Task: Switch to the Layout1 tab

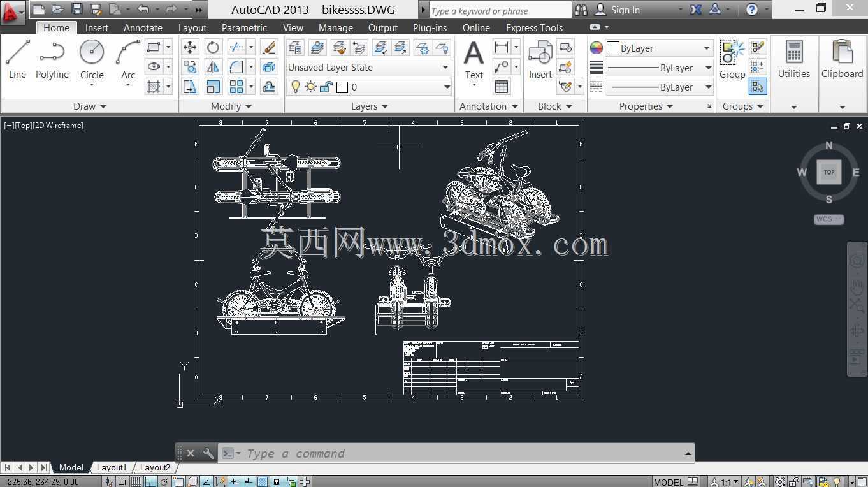Action: 112,467
